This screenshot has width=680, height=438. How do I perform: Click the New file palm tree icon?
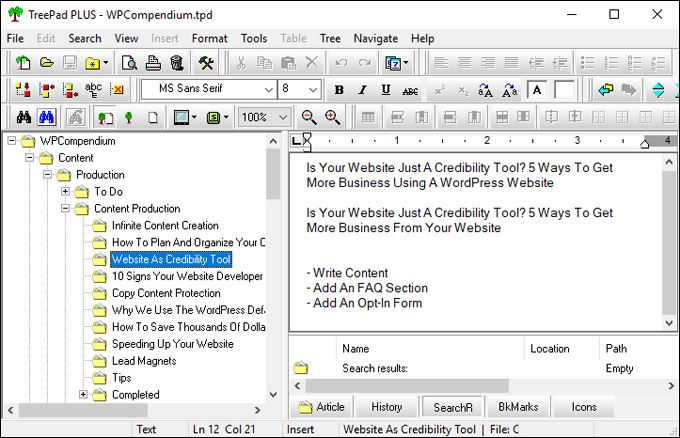[x=23, y=63]
